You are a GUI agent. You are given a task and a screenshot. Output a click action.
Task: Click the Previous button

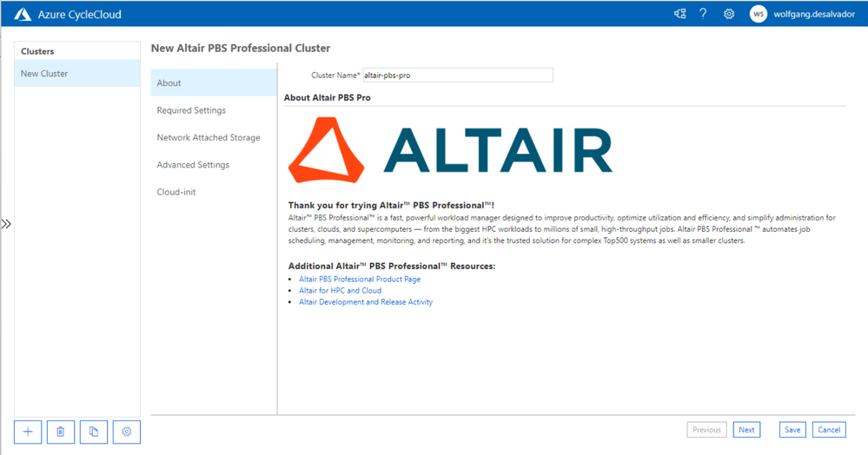pos(707,430)
